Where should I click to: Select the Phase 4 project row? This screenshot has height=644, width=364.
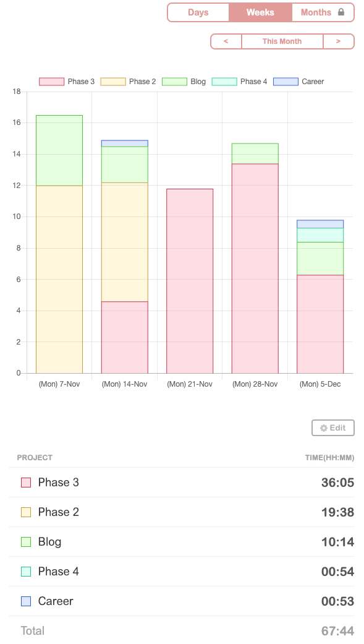(x=182, y=571)
